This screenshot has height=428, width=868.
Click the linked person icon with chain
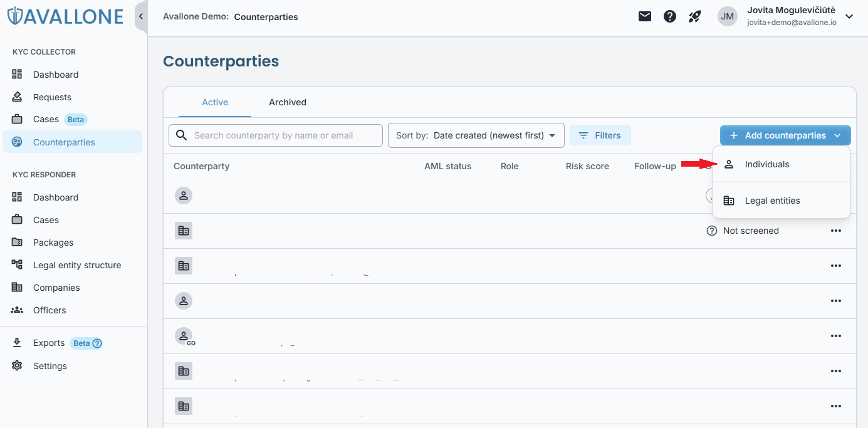click(x=185, y=337)
